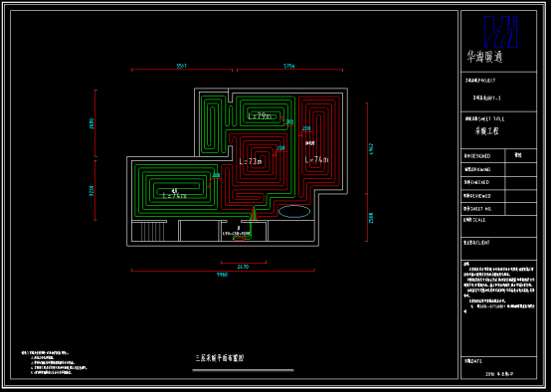Select the L=79m green pipe loop label
Image resolution: width=551 pixels, height=392 pixels.
260,115
